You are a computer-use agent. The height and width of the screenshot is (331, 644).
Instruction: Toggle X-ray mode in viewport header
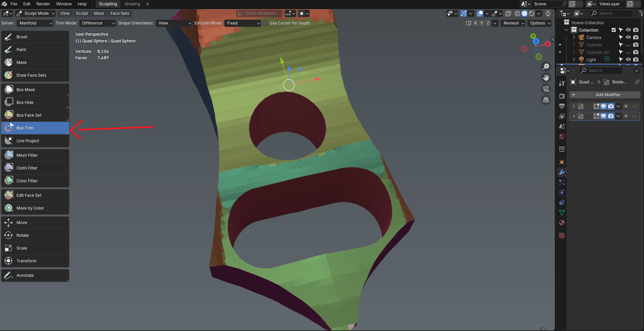pos(508,13)
